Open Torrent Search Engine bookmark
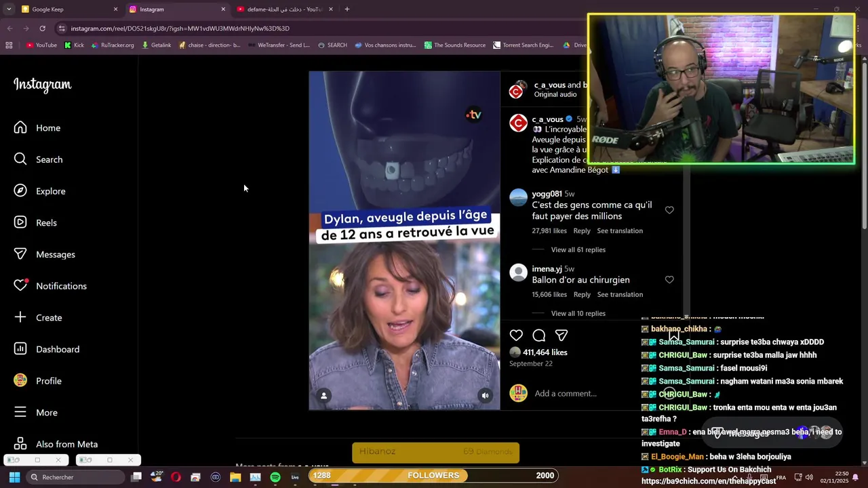The image size is (868, 488). point(524,45)
